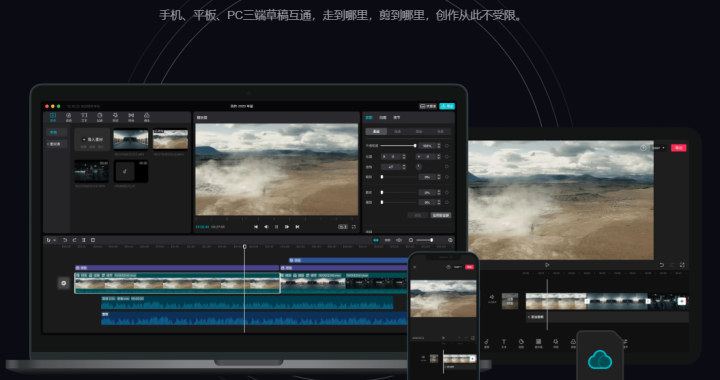The image size is (720, 380).
Task: Adjust the opacity slider showing 100%
Action: pyautogui.click(x=398, y=145)
